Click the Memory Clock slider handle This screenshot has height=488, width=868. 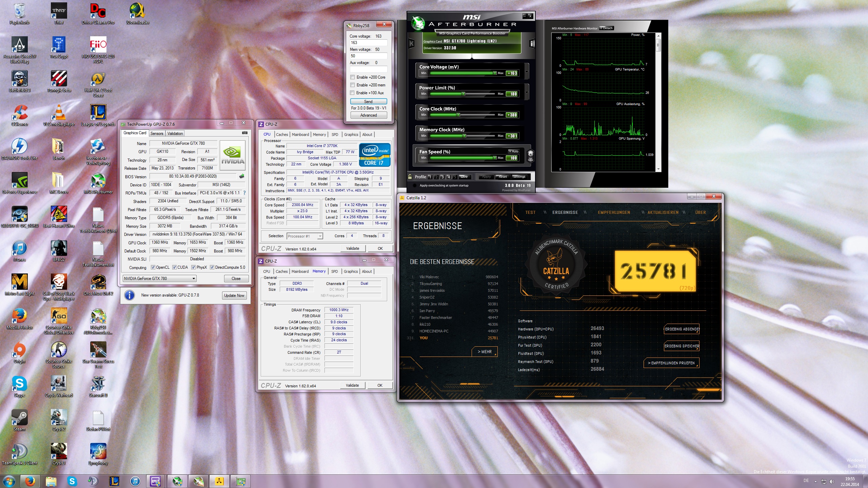[465, 136]
